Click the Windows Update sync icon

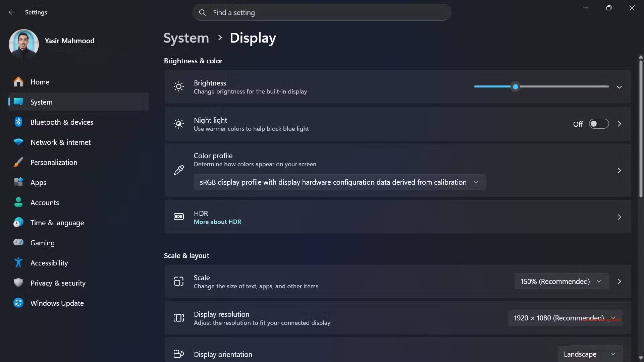click(18, 303)
